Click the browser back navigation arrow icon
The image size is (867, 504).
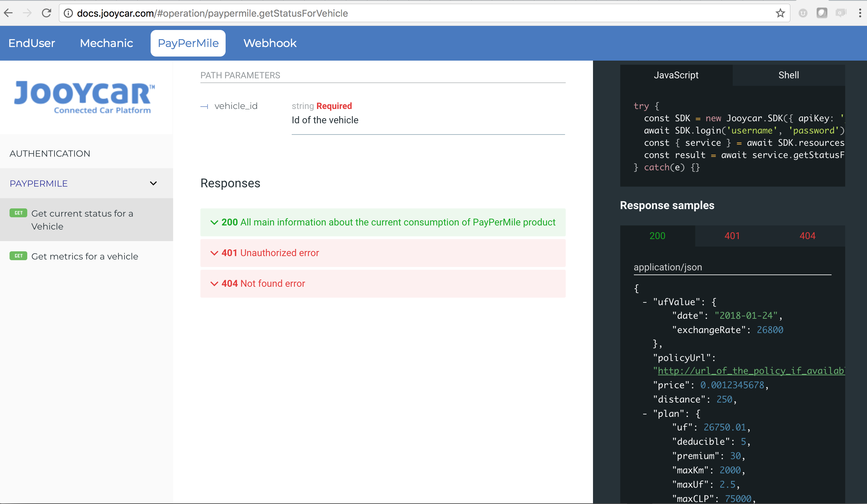pyautogui.click(x=11, y=13)
